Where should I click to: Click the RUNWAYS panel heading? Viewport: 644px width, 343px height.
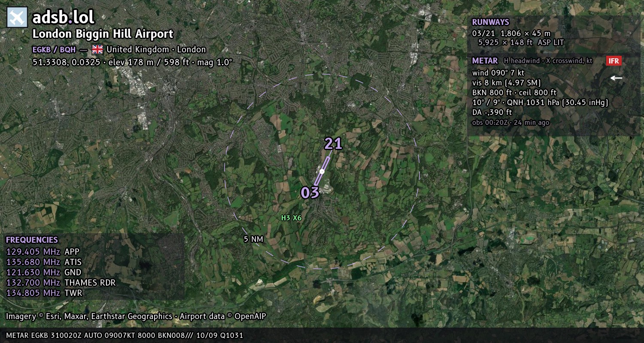pos(490,22)
